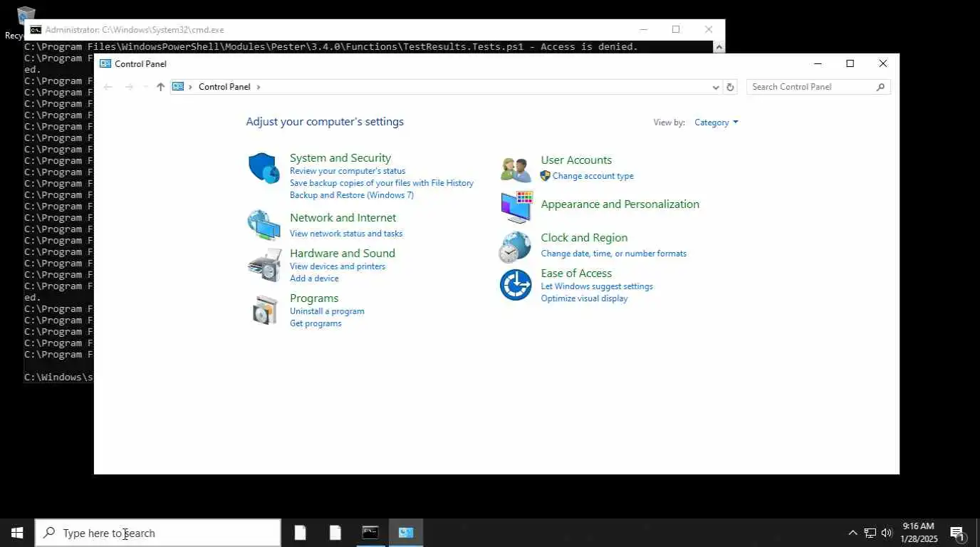Screen dimensions: 980x547
Task: Open the User Accounts people icon
Action: point(516,170)
